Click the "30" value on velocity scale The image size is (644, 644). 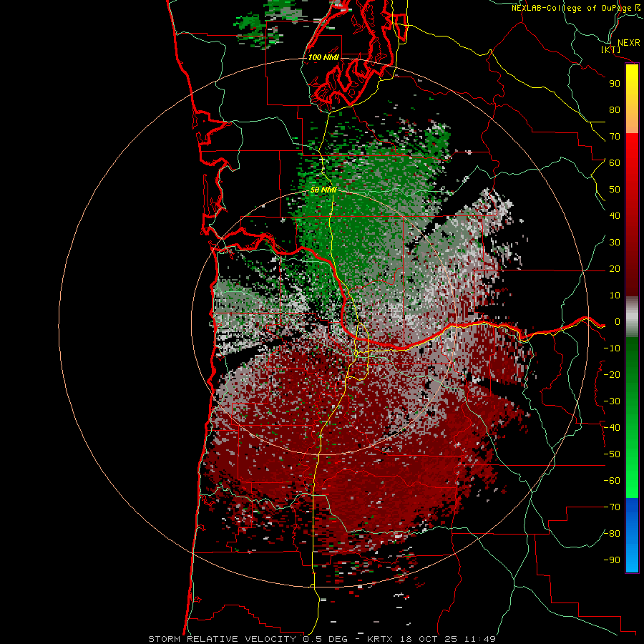coord(615,243)
